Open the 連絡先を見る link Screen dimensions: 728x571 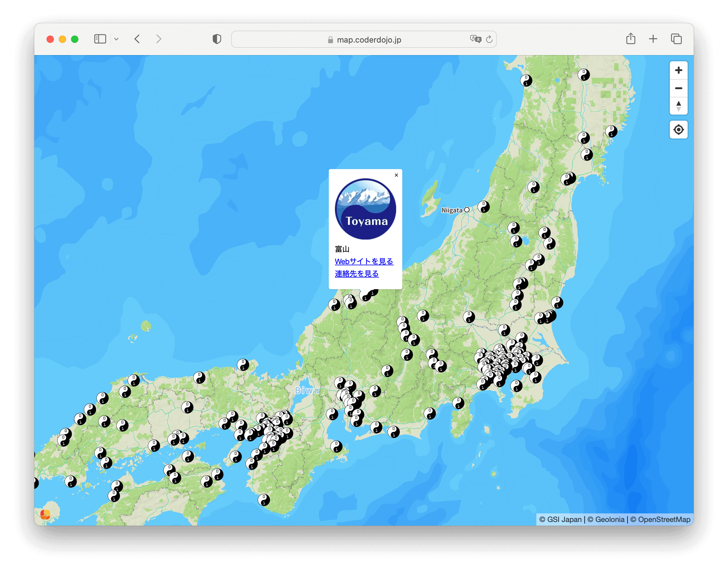[356, 274]
